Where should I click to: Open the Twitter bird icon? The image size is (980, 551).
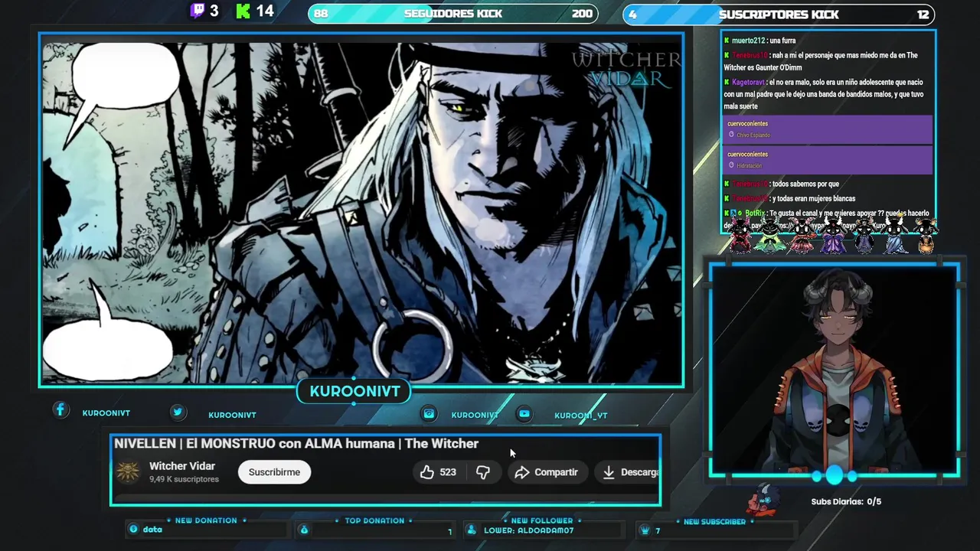178,412
